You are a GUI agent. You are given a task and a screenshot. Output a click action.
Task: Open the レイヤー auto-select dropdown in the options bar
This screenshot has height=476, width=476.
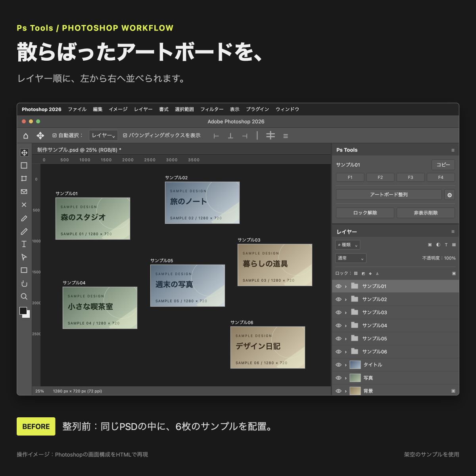tap(103, 136)
